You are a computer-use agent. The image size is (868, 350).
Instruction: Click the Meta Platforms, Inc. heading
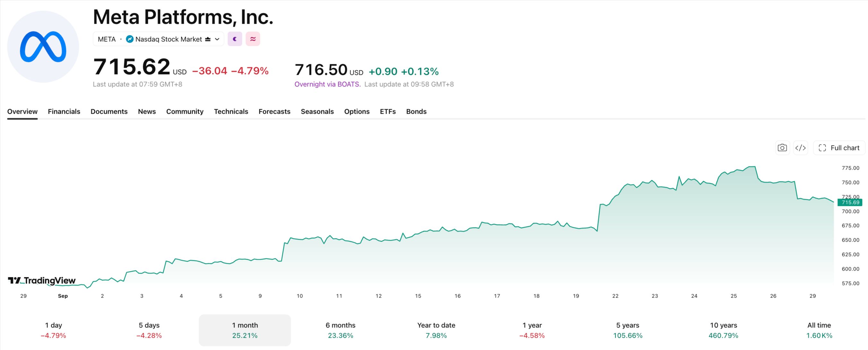[183, 17]
